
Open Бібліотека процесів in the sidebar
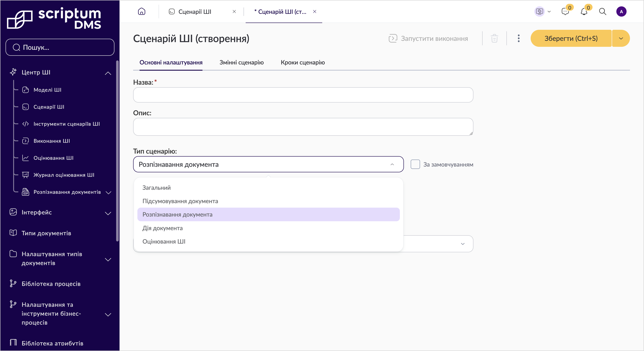pos(51,284)
